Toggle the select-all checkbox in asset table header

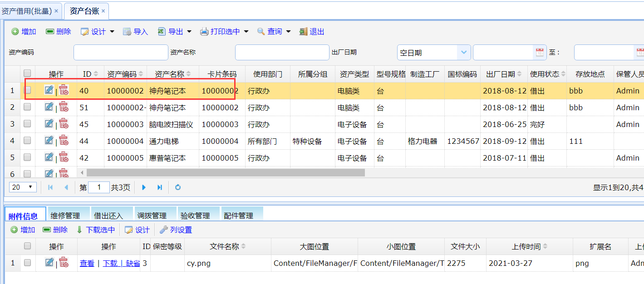(27, 73)
